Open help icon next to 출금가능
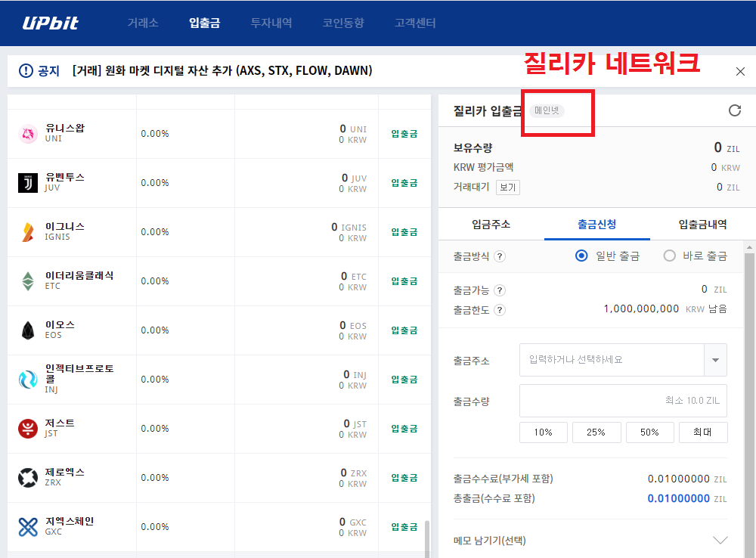 pyautogui.click(x=500, y=290)
